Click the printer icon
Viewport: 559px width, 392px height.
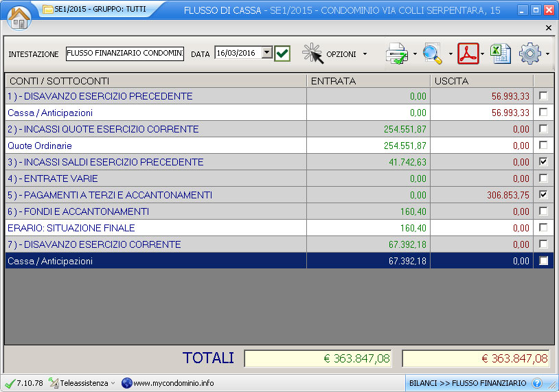[x=398, y=54]
